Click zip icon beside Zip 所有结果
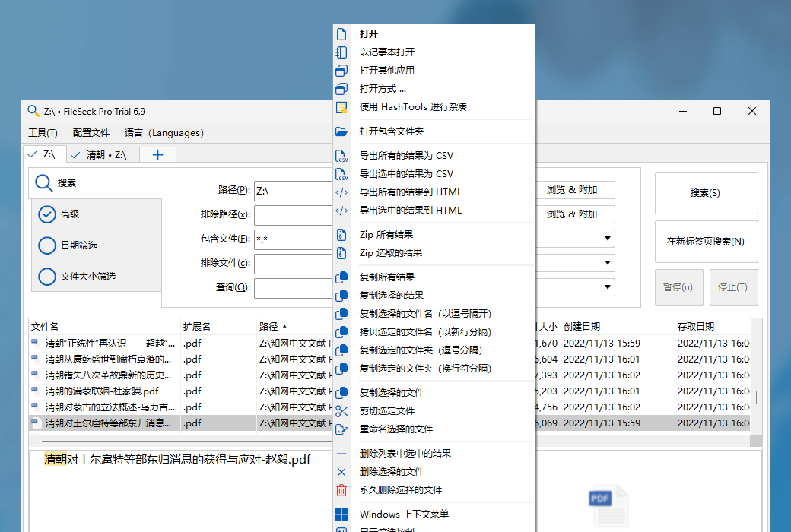This screenshot has width=791, height=532. 341,235
